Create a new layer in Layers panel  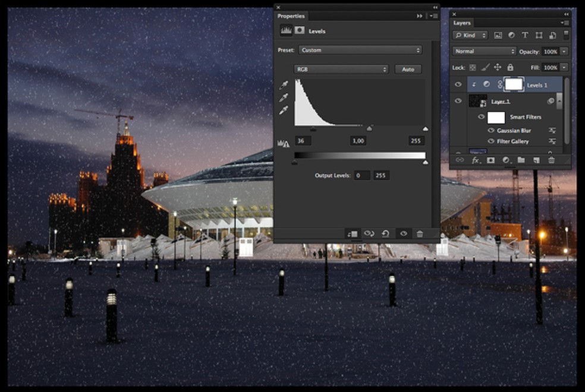click(536, 160)
